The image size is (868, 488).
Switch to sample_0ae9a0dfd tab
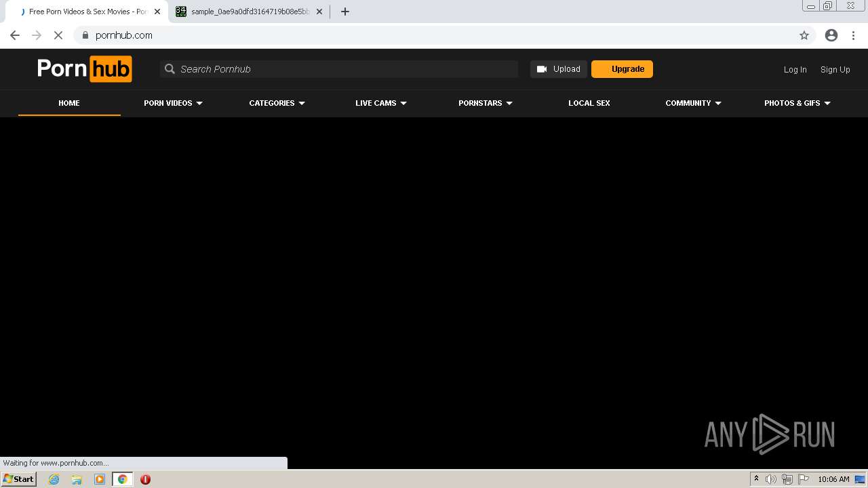click(250, 12)
